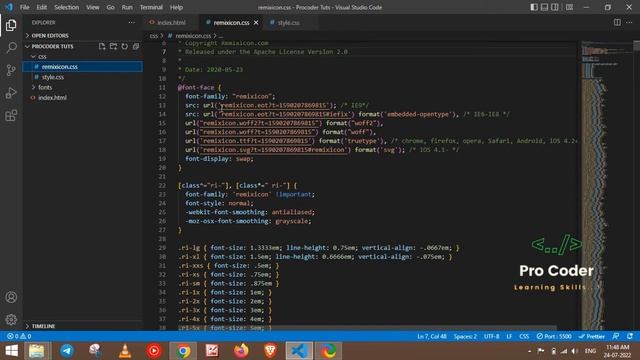Screen dimensions: 640x360
Task: Open the Edit menu
Action: pyautogui.click(x=42, y=7)
